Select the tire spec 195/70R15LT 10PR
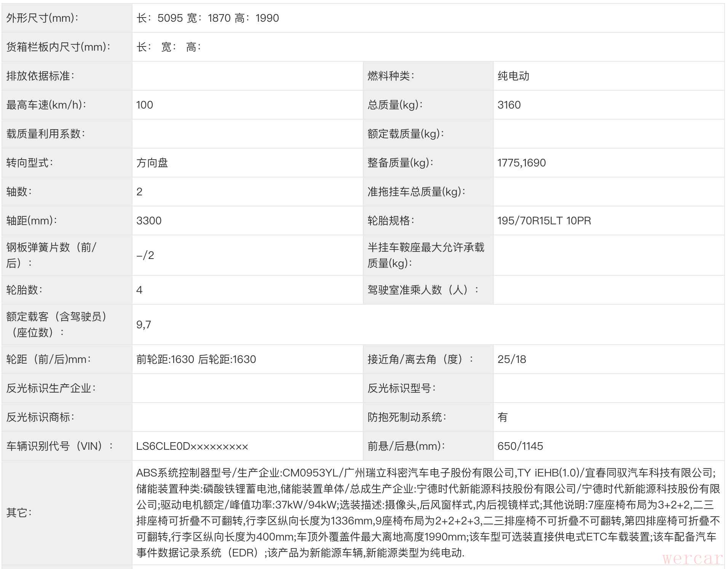 (x=544, y=221)
